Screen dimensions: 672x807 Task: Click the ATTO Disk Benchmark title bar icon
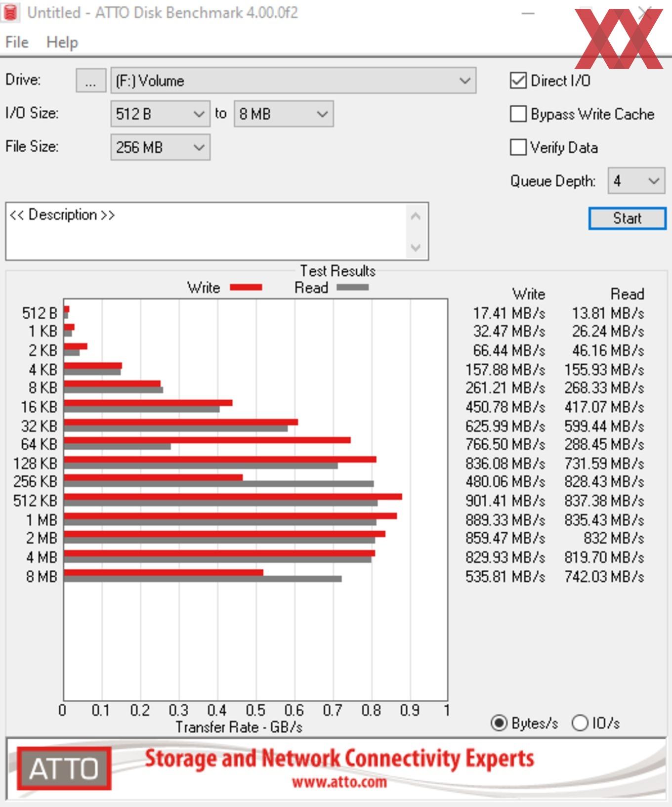(x=10, y=12)
